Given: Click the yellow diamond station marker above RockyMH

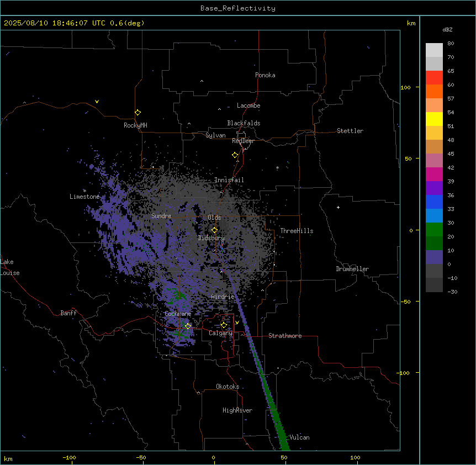Looking at the screenshot, I should point(138,113).
